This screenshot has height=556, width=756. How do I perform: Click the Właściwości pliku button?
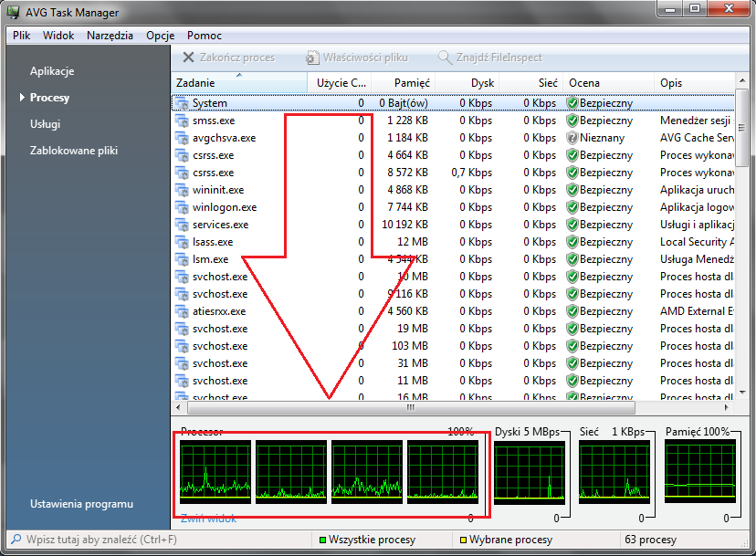[357, 58]
